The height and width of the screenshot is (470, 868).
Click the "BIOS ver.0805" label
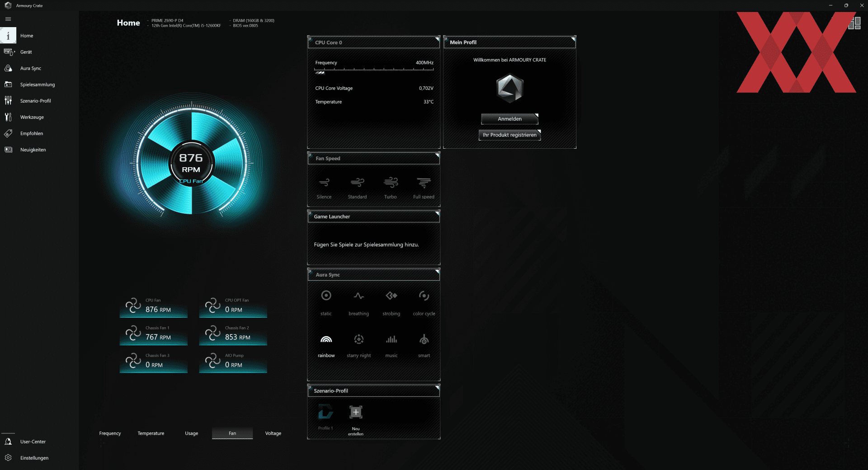click(x=245, y=26)
